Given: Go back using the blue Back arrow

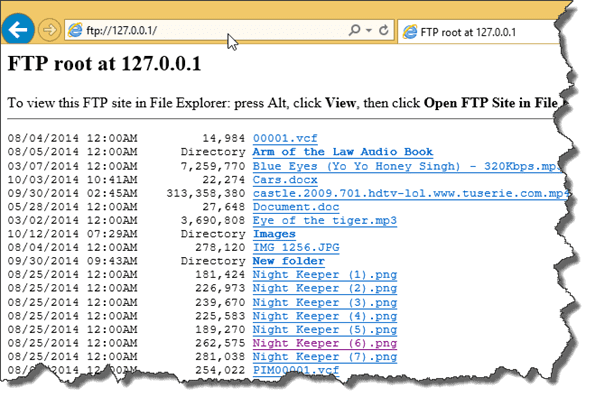Looking at the screenshot, I should pos(17,29).
